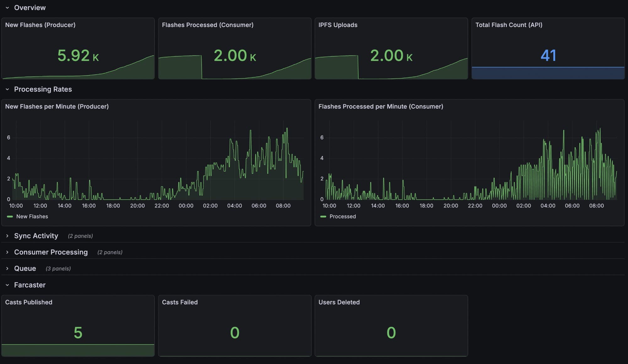Expand the Queue row chevron
Image resolution: width=628 pixels, height=364 pixels.
[7, 269]
